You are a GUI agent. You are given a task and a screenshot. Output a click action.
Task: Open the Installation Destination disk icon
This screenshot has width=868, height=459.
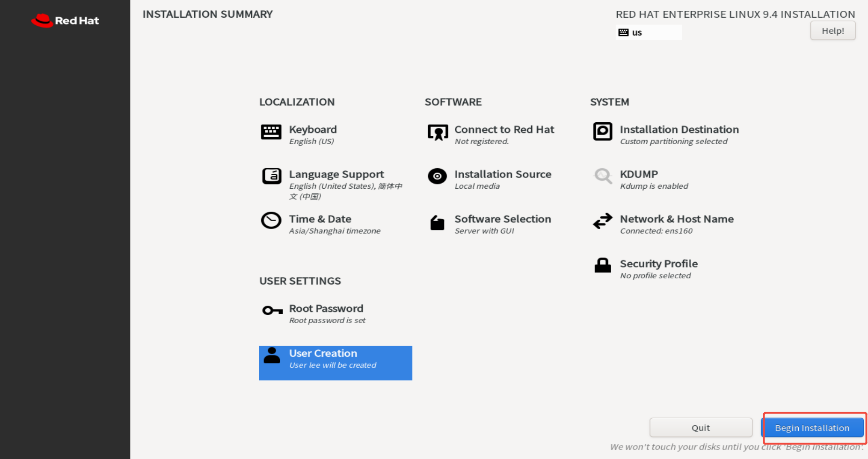click(603, 132)
